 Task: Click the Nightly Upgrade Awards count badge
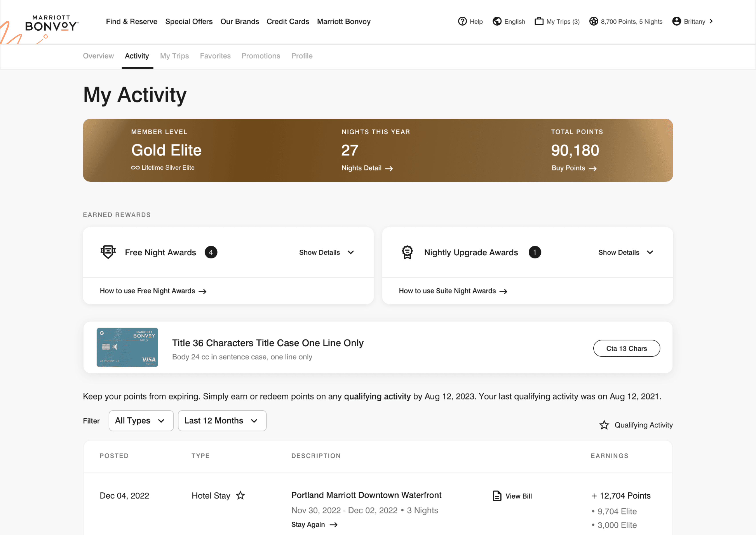[535, 252]
